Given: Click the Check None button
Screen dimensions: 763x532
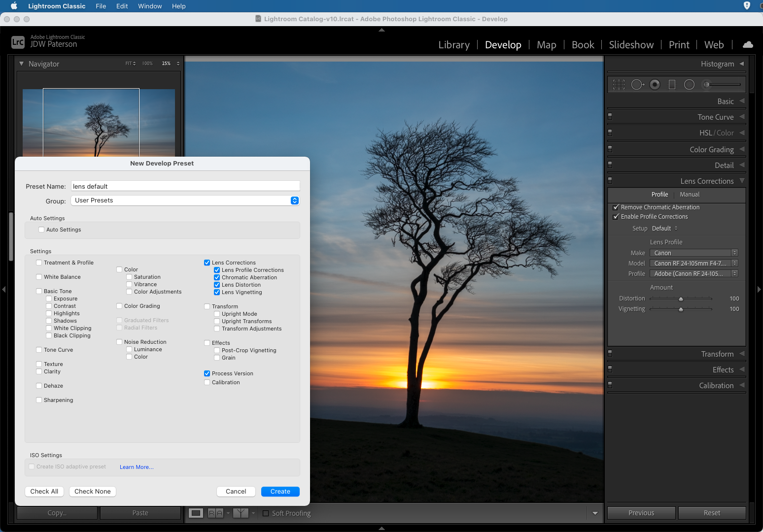Looking at the screenshot, I should [x=93, y=492].
